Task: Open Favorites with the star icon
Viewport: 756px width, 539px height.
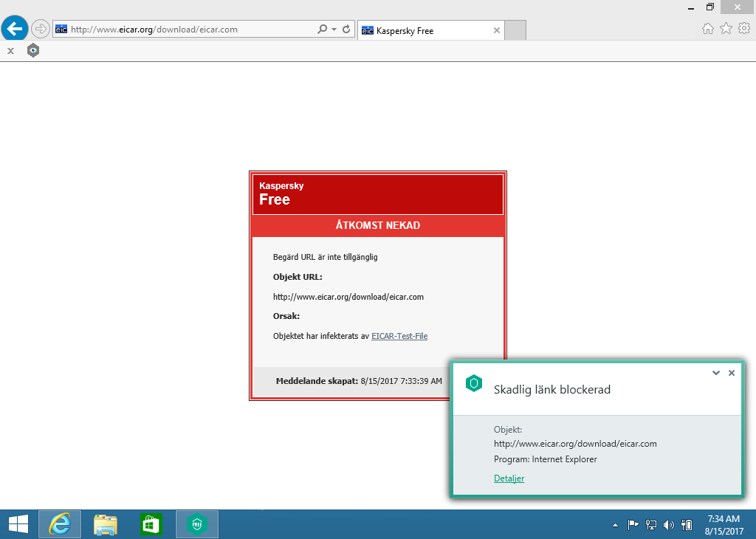Action: pyautogui.click(x=726, y=29)
